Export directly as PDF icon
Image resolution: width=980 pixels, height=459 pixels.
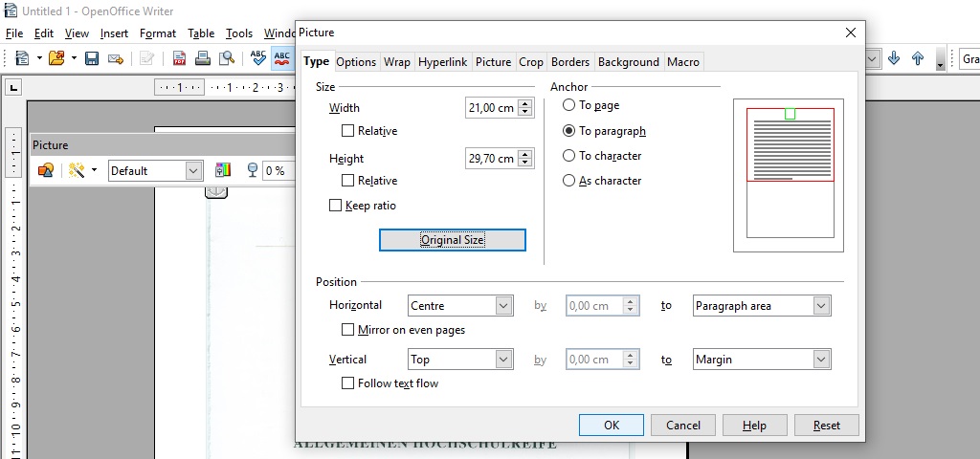tap(179, 58)
